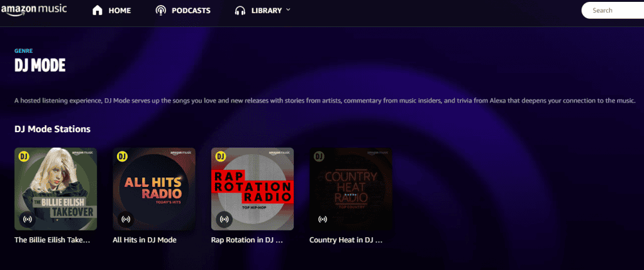Screen dimensions: 644x270
Task: Click the DJ MODE page heading
Action: [x=40, y=65]
